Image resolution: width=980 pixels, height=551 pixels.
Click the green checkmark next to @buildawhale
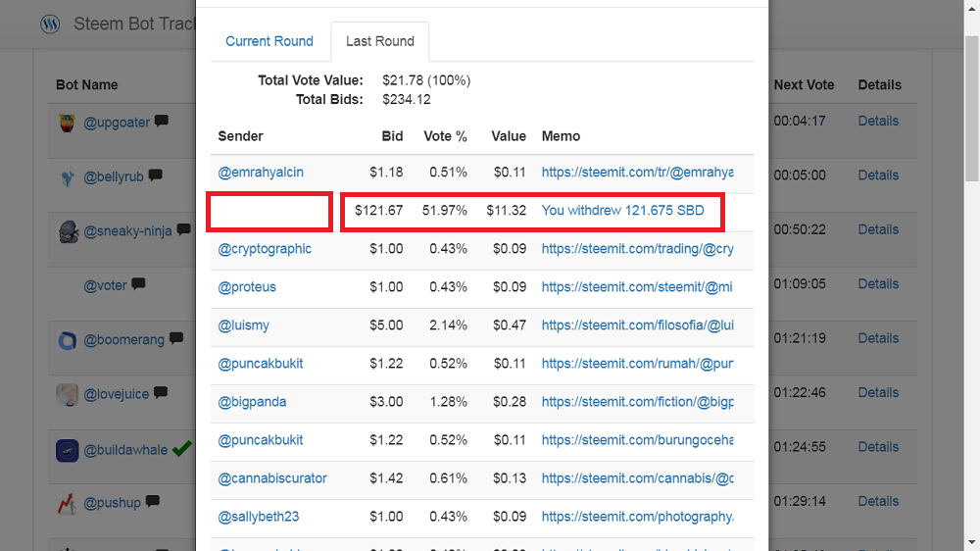click(x=182, y=448)
